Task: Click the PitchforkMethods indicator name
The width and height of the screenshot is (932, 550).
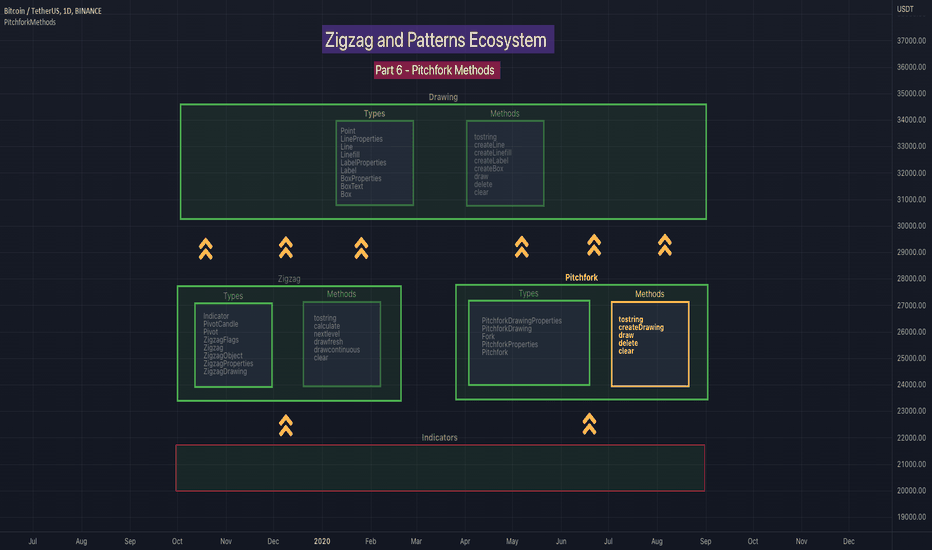Action: [x=30, y=22]
